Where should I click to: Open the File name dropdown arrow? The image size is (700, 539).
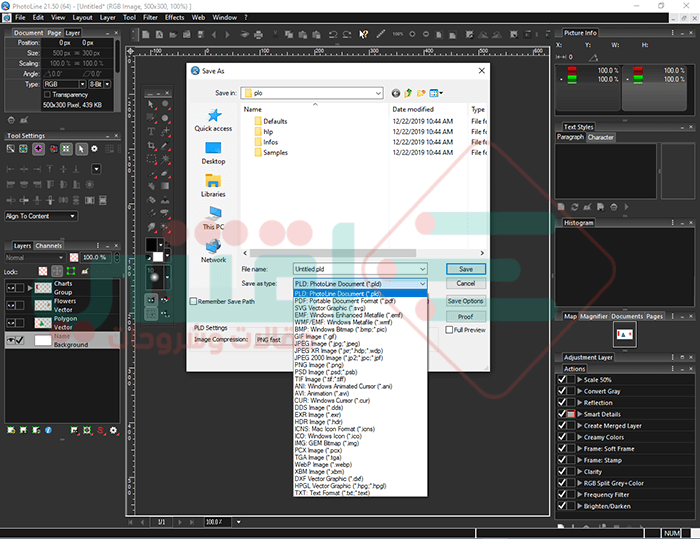[422, 269]
